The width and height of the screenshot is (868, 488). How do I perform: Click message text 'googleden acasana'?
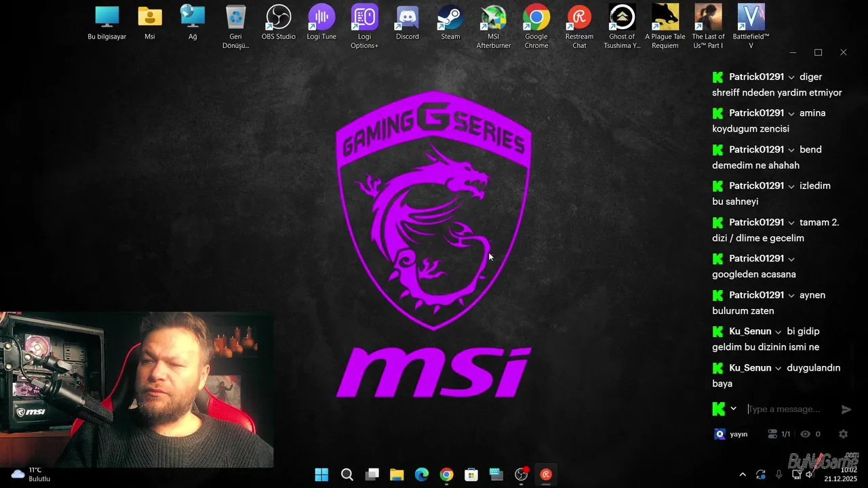(x=754, y=274)
